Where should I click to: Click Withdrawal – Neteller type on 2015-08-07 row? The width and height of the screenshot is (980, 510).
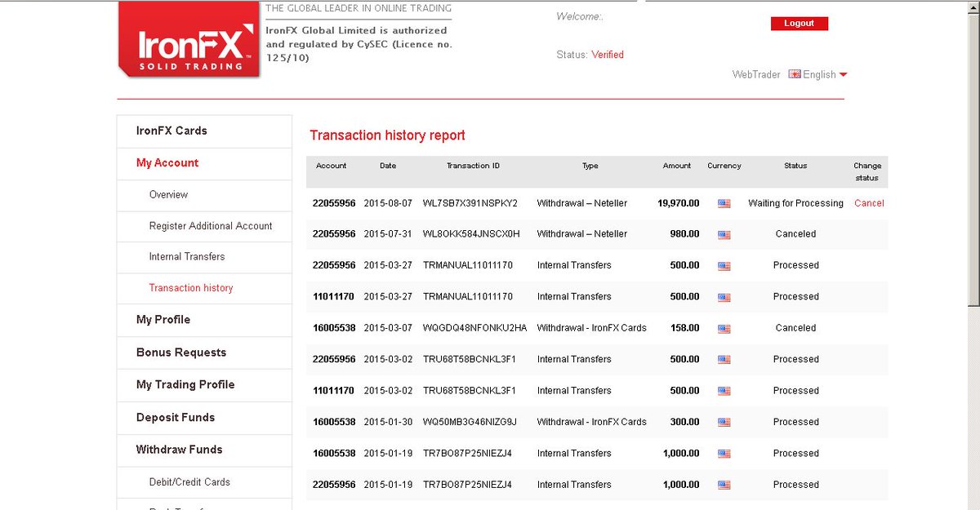pos(582,203)
